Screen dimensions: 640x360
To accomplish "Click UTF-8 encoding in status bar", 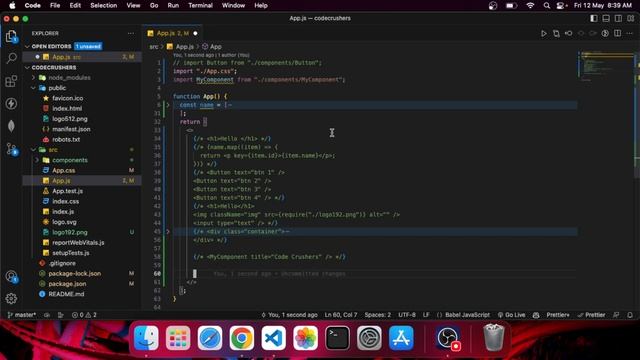I will 407,315.
